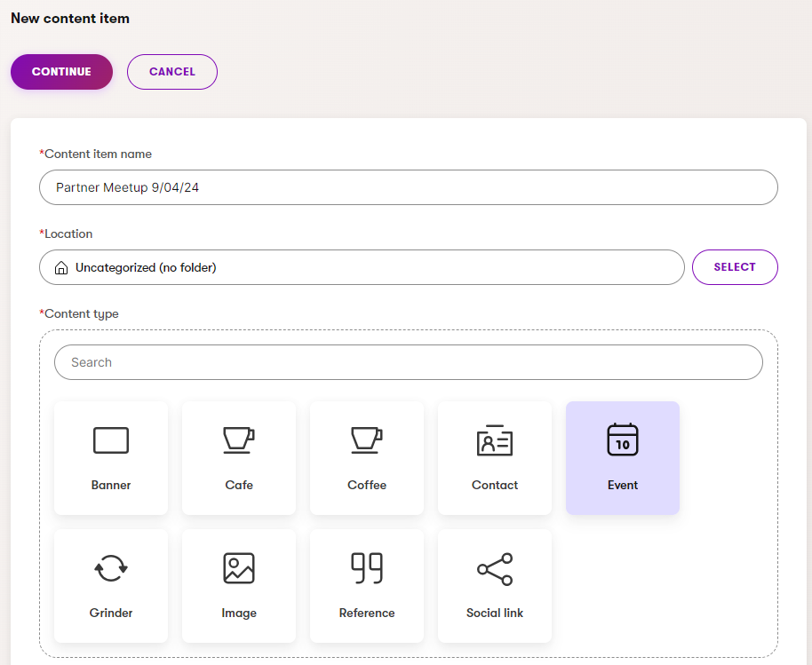Click the content item name field
The image size is (812, 665).
click(408, 187)
